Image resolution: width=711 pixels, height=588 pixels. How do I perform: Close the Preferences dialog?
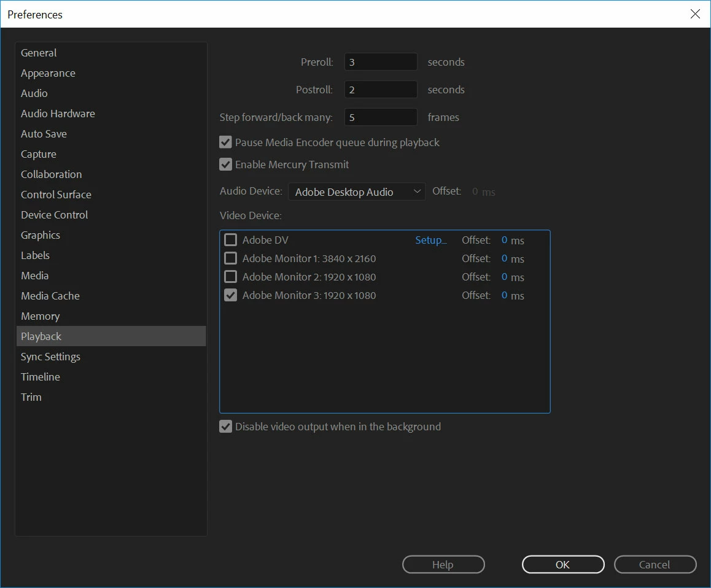point(695,14)
